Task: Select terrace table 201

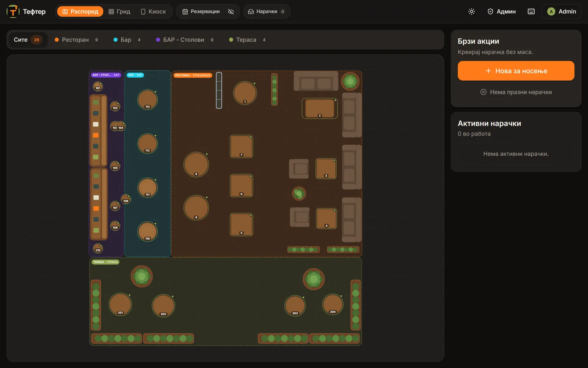Action: [x=120, y=304]
